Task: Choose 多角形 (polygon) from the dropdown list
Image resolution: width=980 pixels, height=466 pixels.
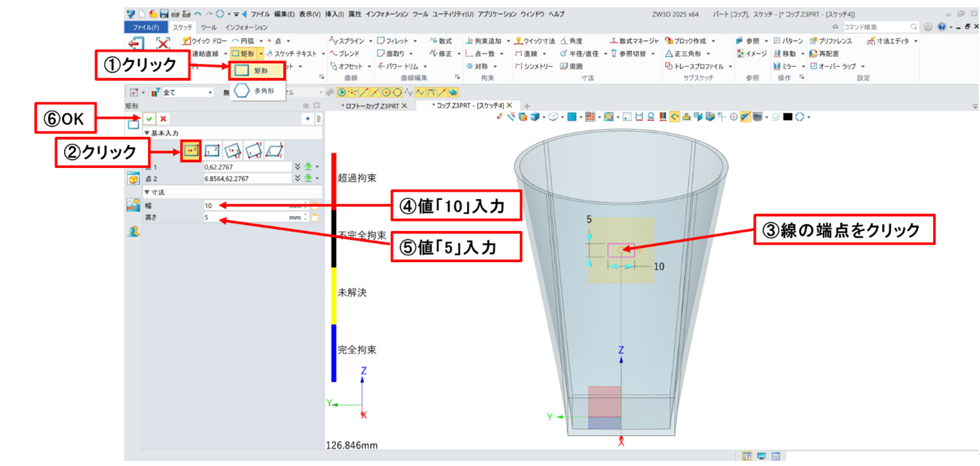Action: tap(257, 90)
